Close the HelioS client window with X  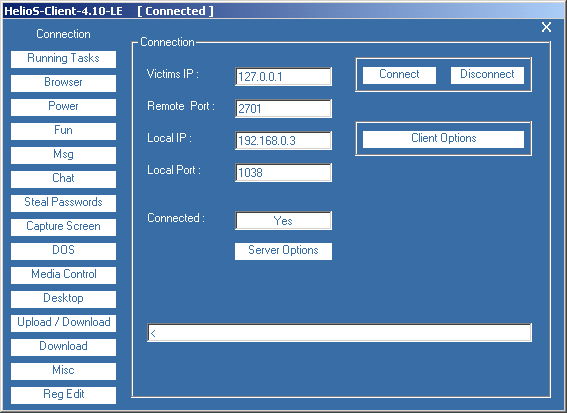(x=546, y=27)
